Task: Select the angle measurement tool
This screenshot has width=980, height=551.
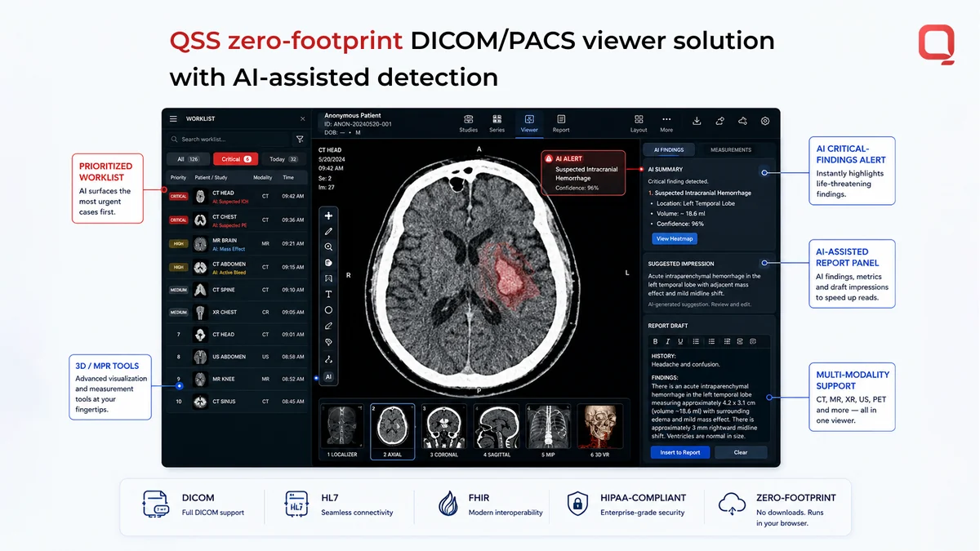Action: pyautogui.click(x=328, y=359)
